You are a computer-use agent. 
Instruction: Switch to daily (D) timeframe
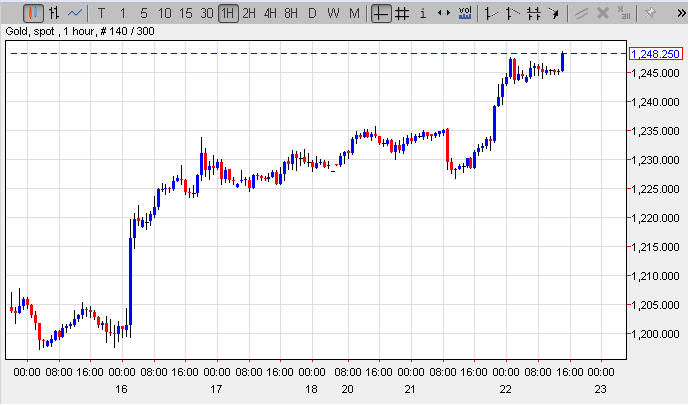click(x=312, y=13)
